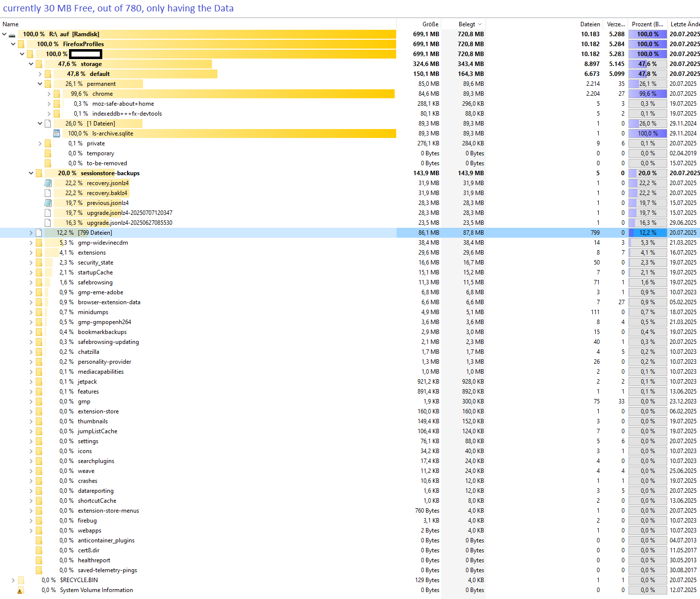Click the ls-archive.sqlite file icon

click(57, 133)
